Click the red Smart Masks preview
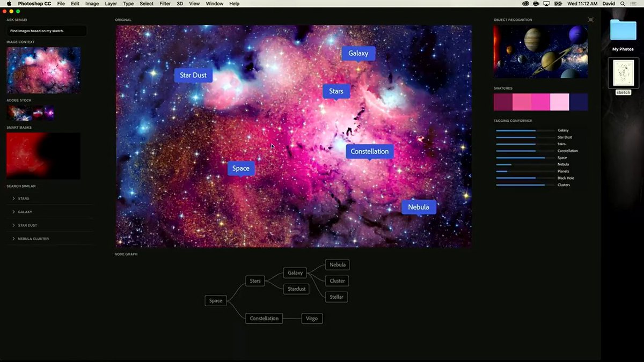The image size is (644, 362). [x=43, y=156]
